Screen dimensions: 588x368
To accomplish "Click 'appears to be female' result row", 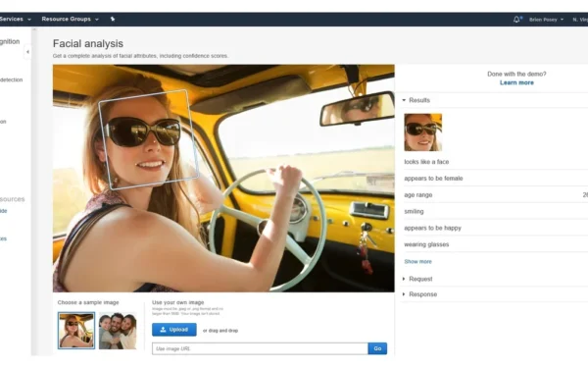I will (496, 179).
